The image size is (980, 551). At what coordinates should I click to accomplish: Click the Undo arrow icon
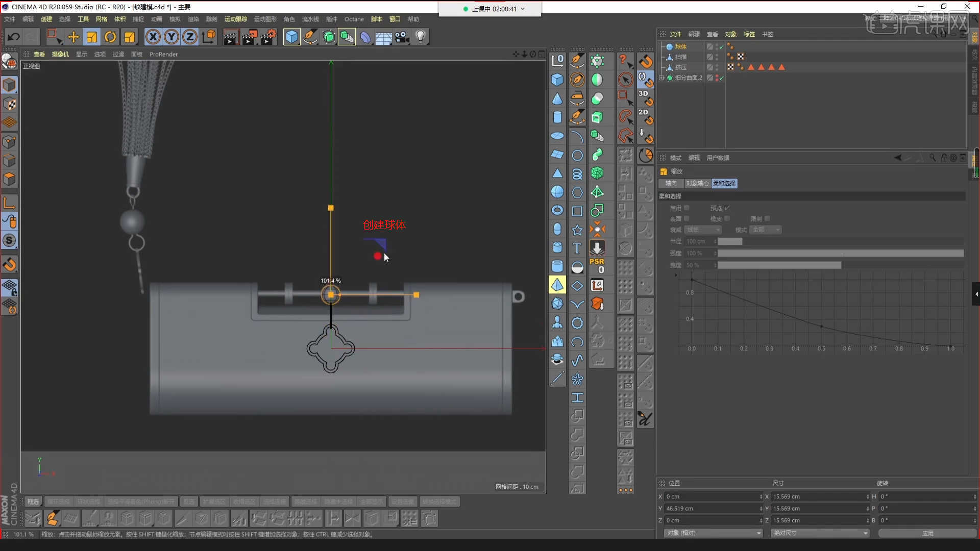pos(13,37)
